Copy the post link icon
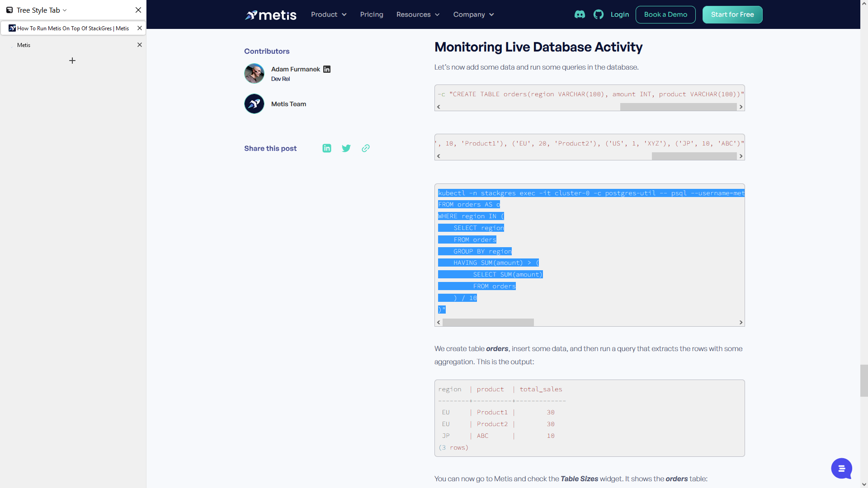 tap(366, 148)
